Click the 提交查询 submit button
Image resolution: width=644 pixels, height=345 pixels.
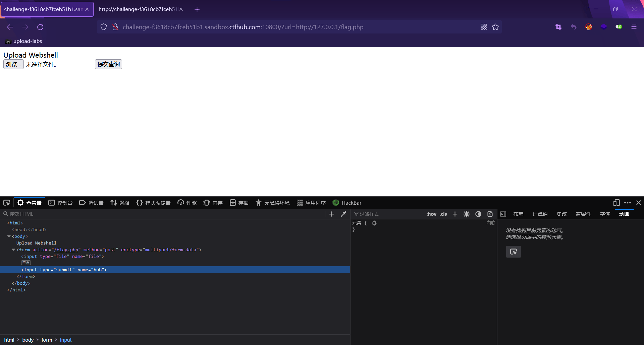pyautogui.click(x=108, y=64)
